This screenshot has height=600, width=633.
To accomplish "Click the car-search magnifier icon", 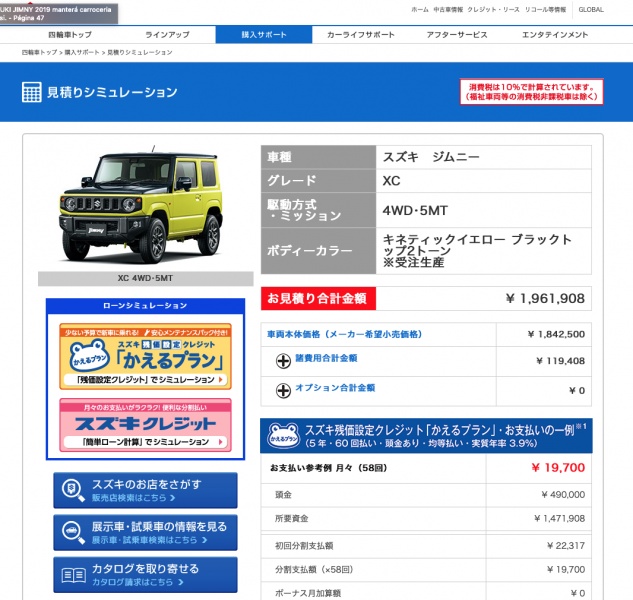I will tap(73, 533).
